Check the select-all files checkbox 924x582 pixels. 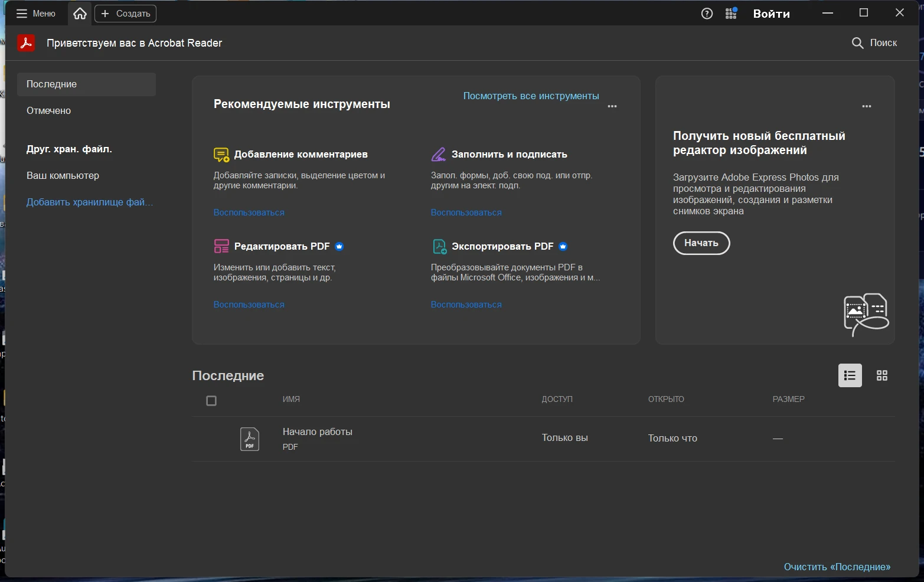pos(211,401)
